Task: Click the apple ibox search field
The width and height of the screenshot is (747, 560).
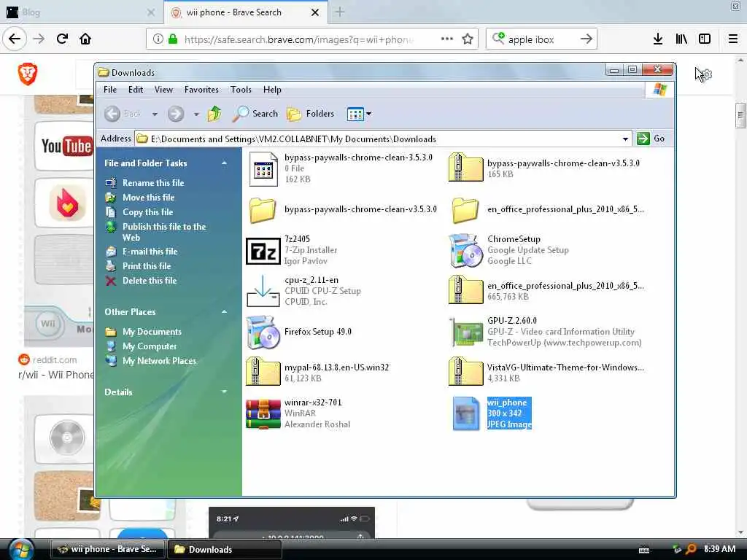Action: click(x=541, y=39)
